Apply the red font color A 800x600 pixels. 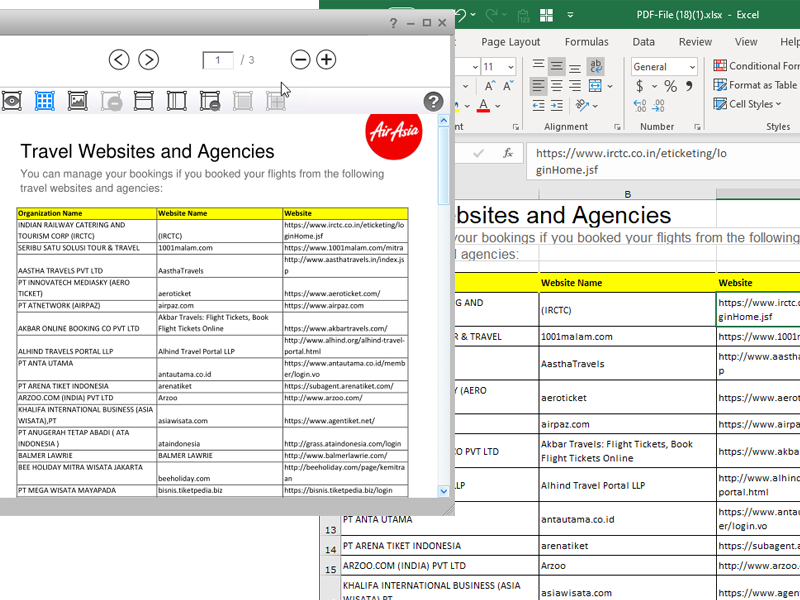coord(483,106)
